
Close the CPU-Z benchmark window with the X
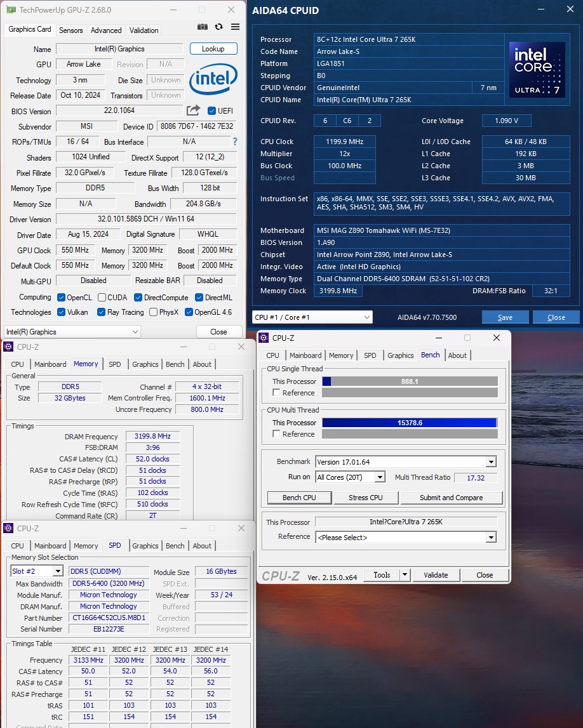pos(497,338)
